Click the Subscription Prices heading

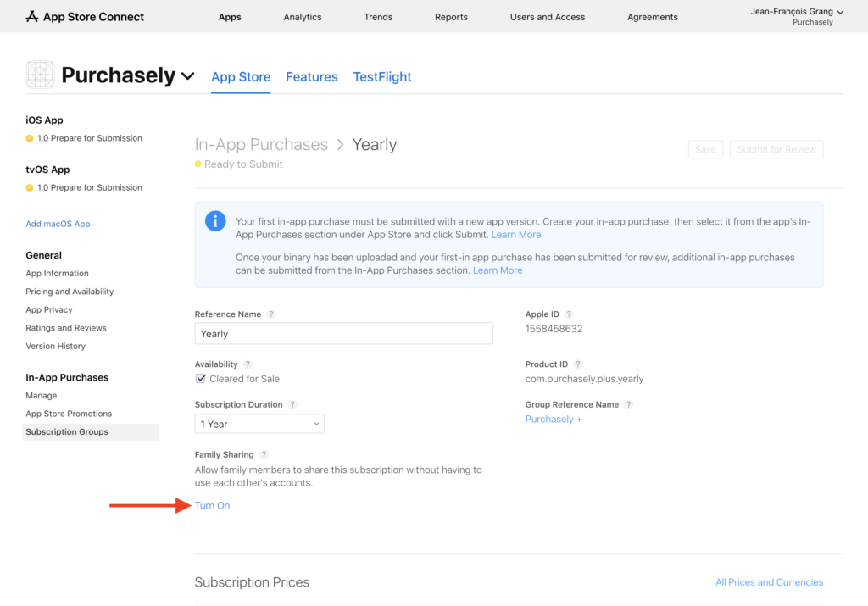pos(252,582)
